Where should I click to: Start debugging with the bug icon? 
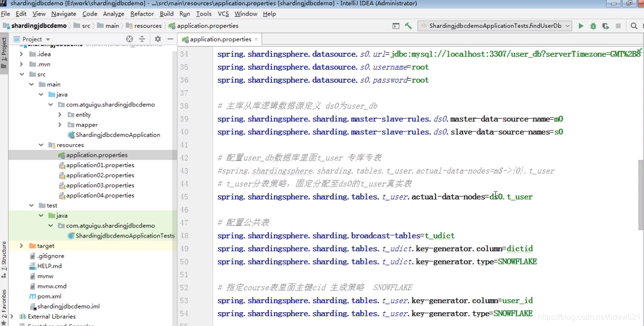coord(593,26)
